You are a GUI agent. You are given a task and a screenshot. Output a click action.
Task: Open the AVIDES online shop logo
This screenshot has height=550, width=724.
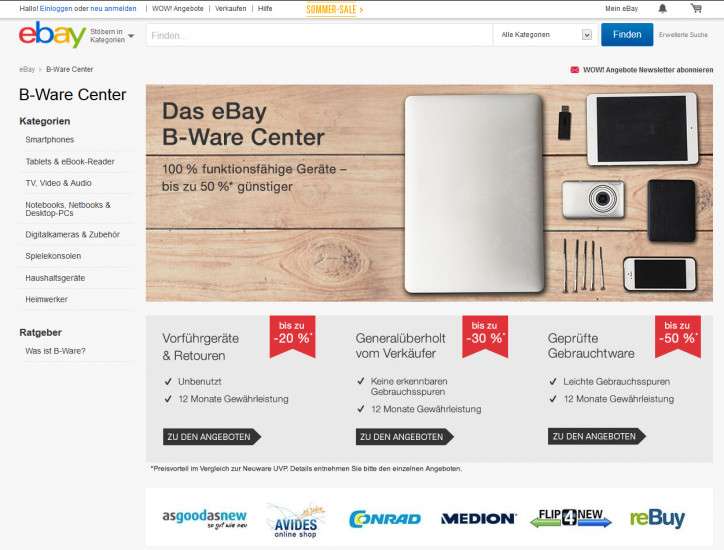click(296, 521)
